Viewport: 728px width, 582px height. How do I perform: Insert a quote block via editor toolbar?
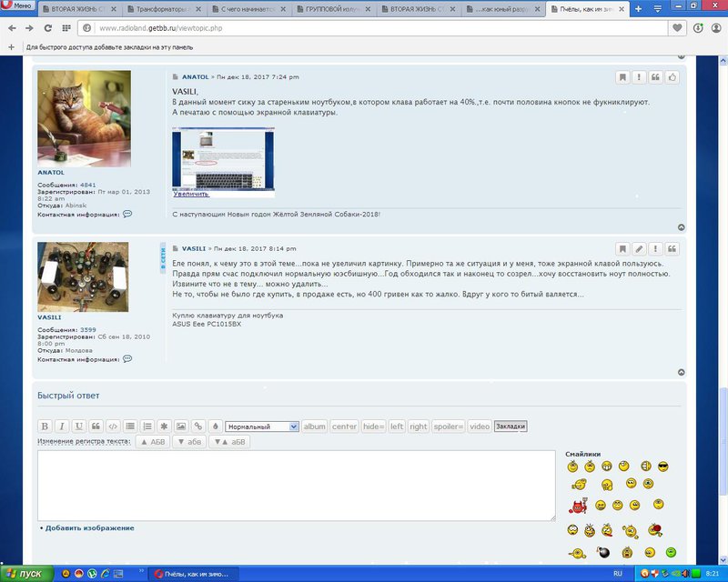coord(96,426)
